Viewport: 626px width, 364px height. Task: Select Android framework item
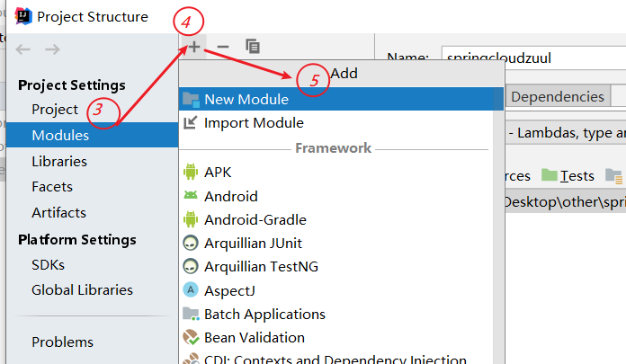coord(335,196)
